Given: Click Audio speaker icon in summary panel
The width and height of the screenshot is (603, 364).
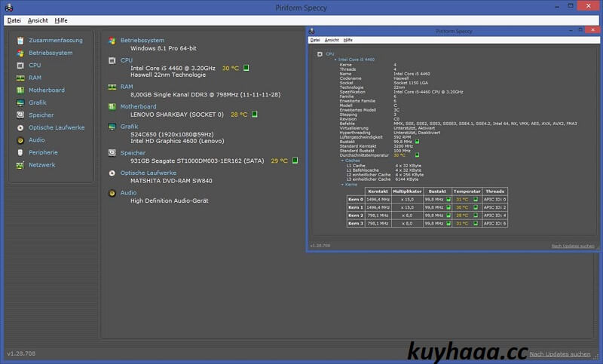Looking at the screenshot, I should tap(112, 193).
